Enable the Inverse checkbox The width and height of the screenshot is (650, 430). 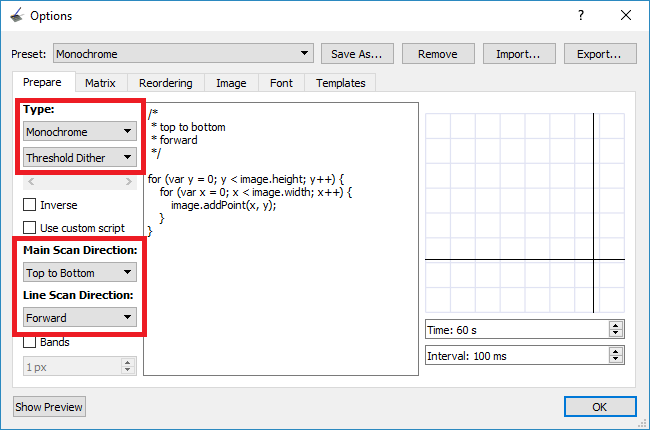(x=30, y=205)
